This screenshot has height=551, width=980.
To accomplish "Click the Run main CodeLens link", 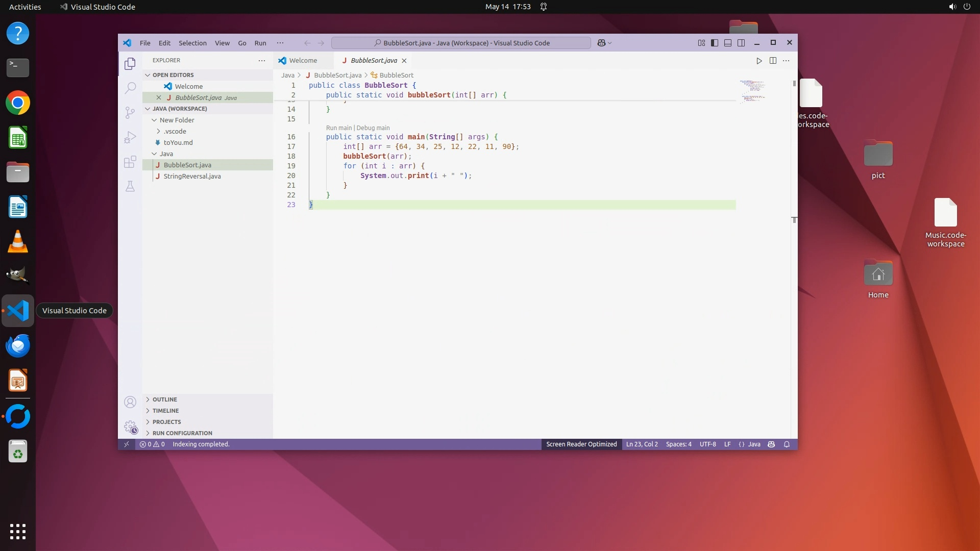I will coord(338,128).
